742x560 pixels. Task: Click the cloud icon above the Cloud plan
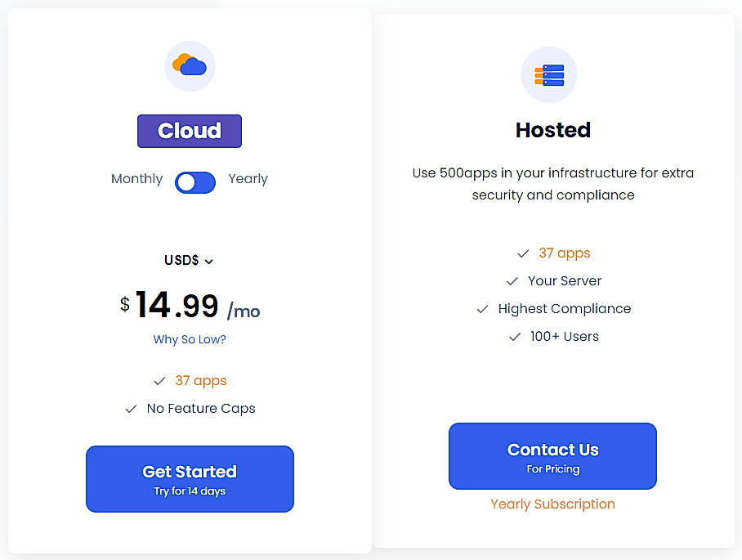[190, 65]
